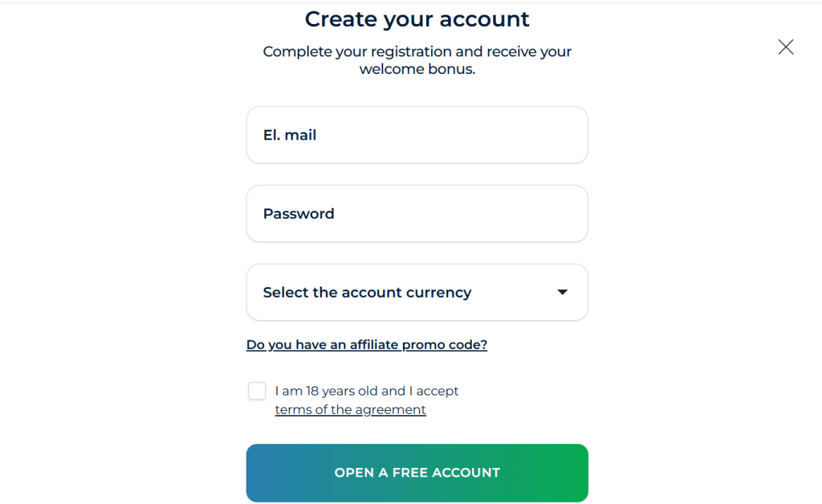The width and height of the screenshot is (822, 504).
Task: Click the Create your account heading
Action: [x=417, y=18]
